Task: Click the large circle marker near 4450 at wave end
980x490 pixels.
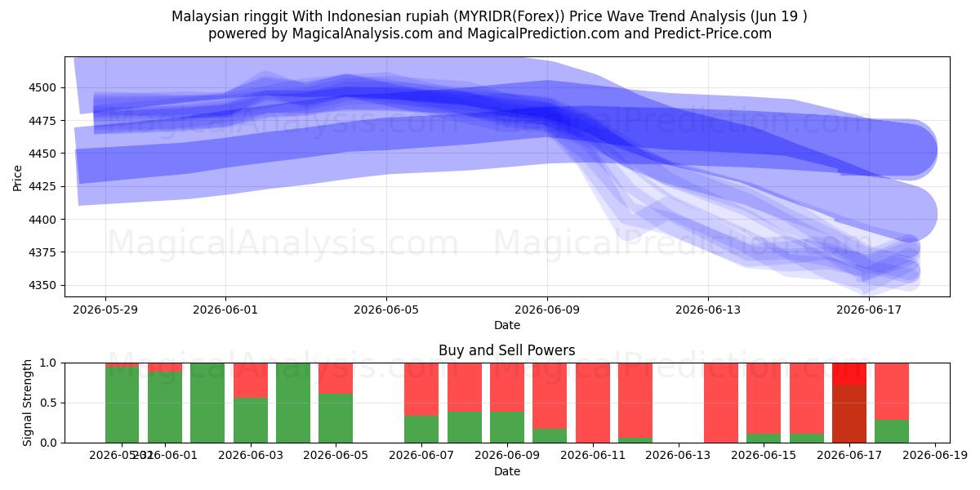Action: [908, 150]
